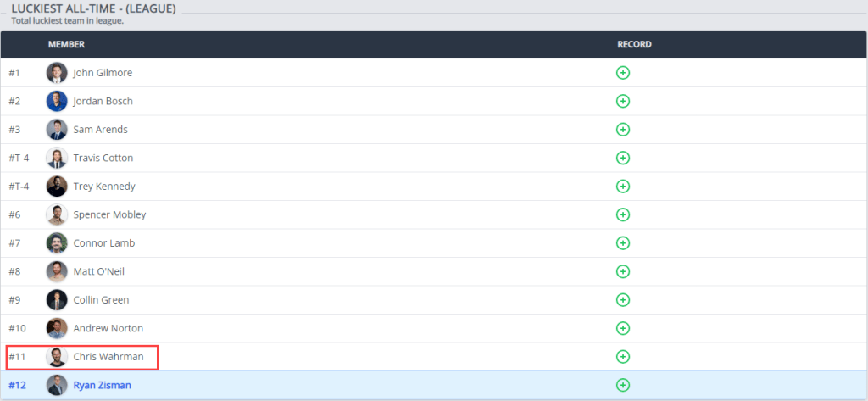This screenshot has height=401, width=868.
Task: Expand Ryan Zisman's record plus icon
Action: [623, 385]
